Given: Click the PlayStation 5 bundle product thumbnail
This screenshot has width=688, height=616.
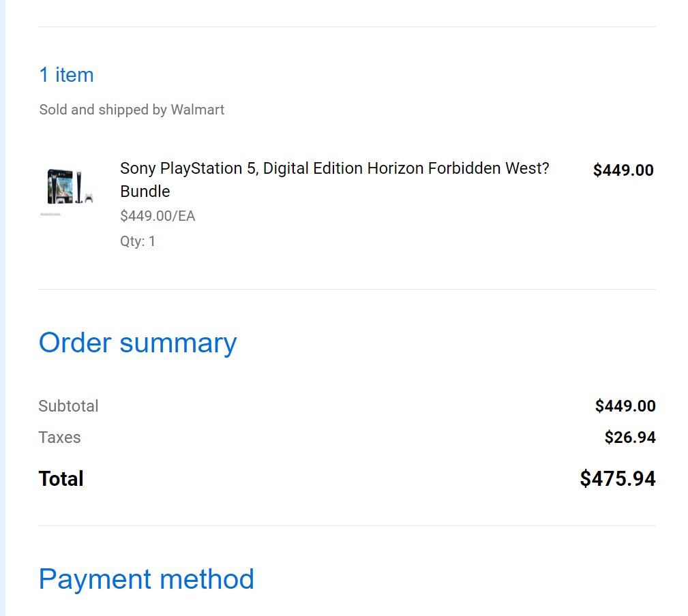Looking at the screenshot, I should [70, 186].
